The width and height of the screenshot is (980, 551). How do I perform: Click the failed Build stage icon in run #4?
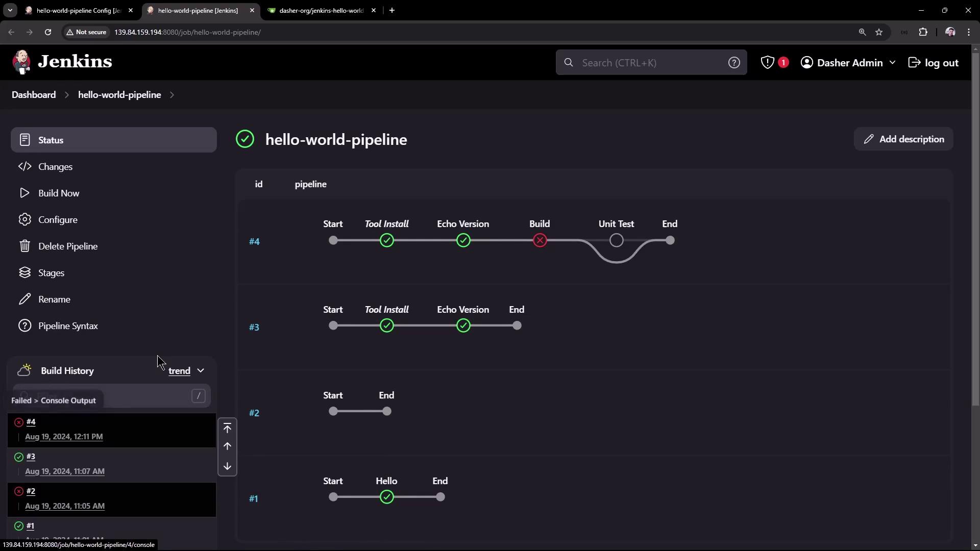tap(540, 240)
